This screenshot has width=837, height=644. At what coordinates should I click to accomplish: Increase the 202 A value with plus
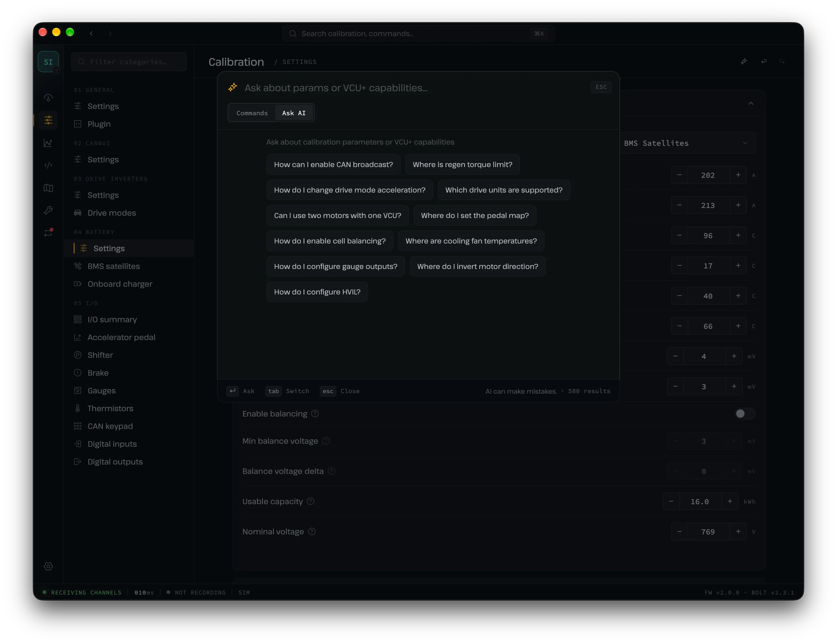[738, 175]
